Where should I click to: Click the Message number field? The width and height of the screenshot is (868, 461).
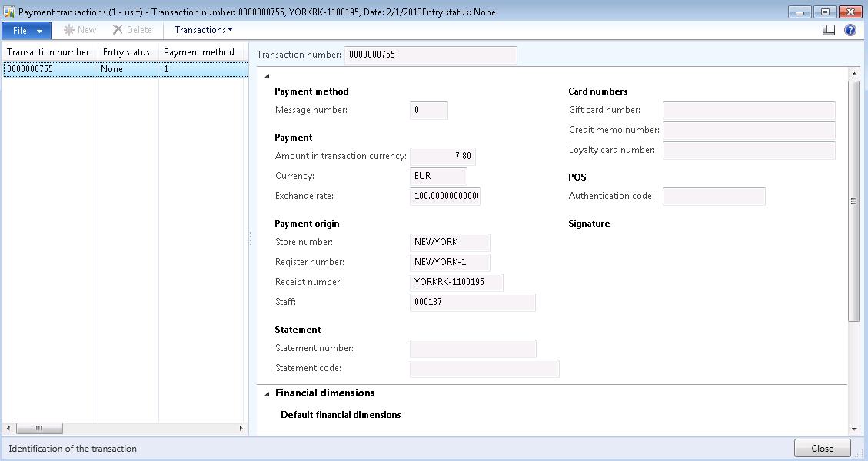(x=428, y=110)
